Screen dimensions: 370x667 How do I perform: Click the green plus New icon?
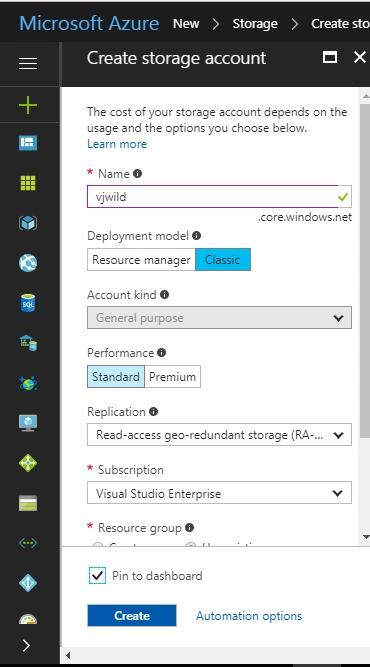[28, 105]
